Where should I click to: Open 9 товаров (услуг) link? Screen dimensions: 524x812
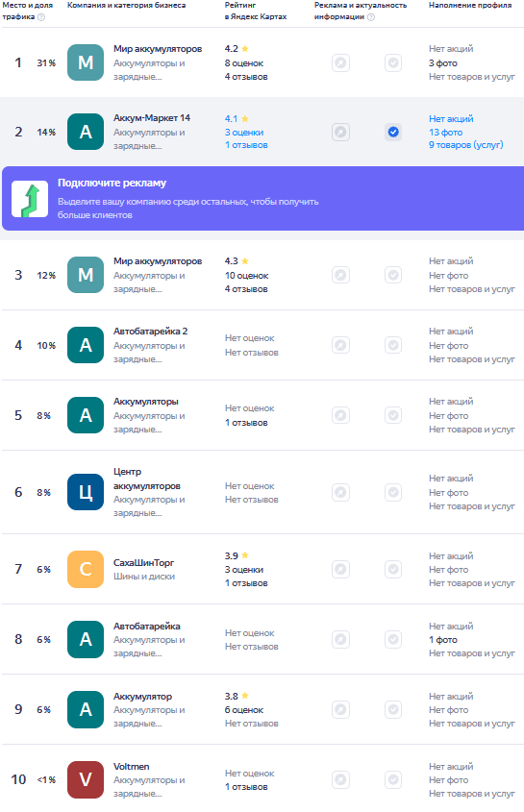pos(466,145)
